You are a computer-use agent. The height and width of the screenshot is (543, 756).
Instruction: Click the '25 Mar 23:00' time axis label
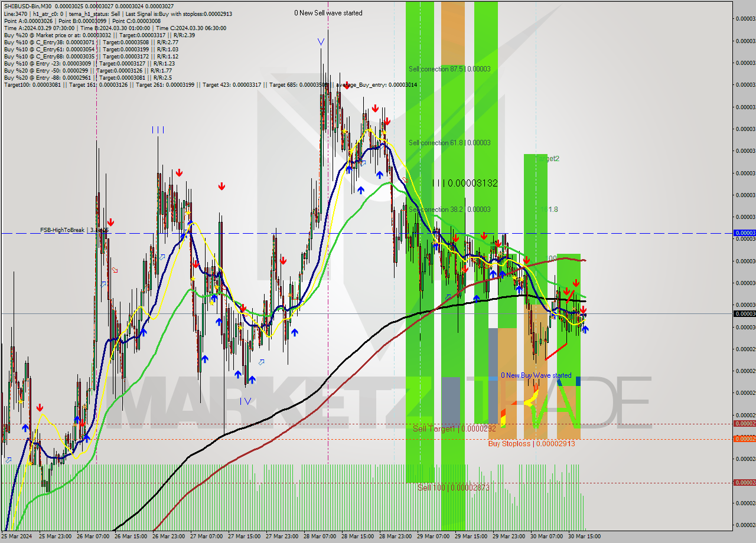tap(55, 537)
